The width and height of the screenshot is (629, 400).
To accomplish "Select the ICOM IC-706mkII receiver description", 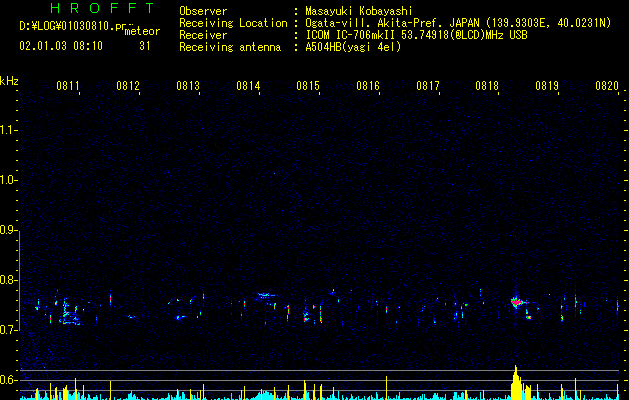I will pyautogui.click(x=416, y=35).
